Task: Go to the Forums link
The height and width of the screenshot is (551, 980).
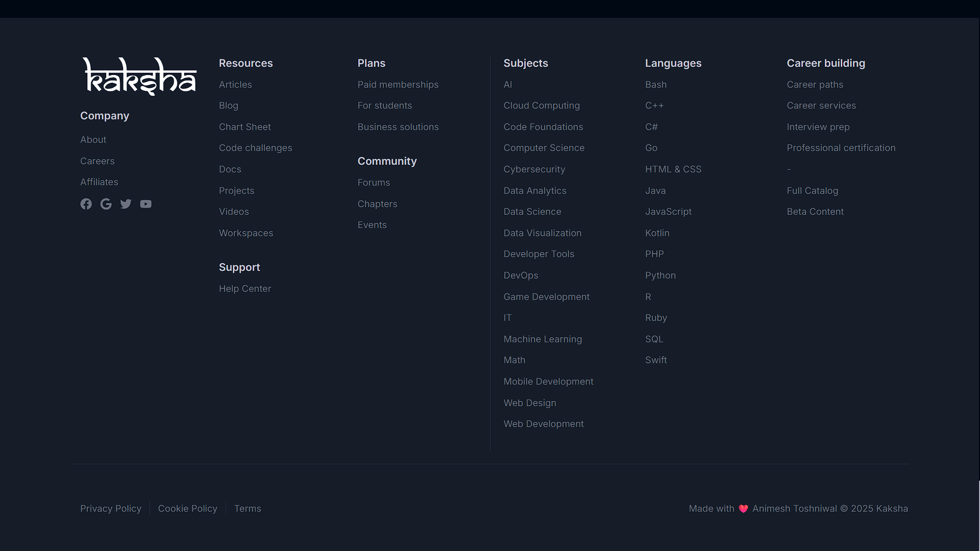Action: 374,183
